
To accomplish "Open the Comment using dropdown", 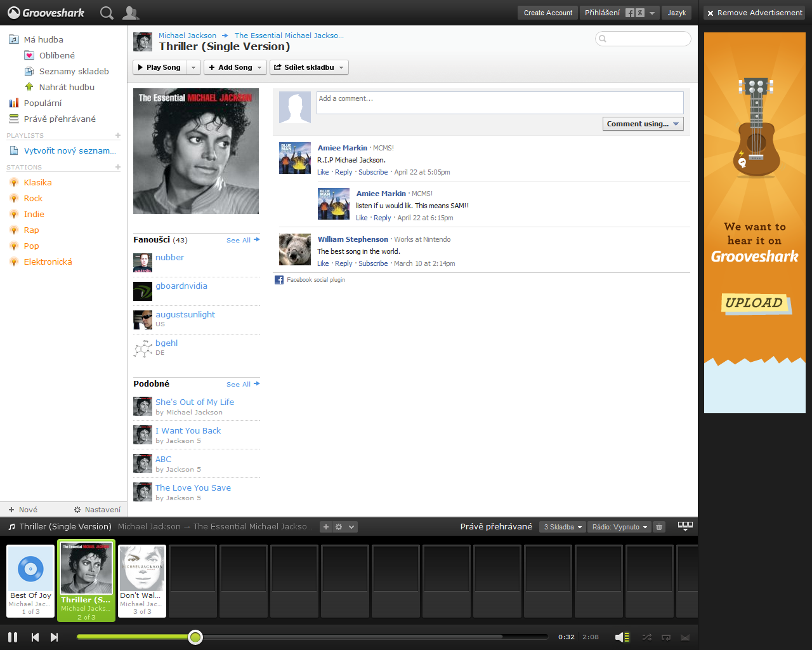I will coord(643,124).
